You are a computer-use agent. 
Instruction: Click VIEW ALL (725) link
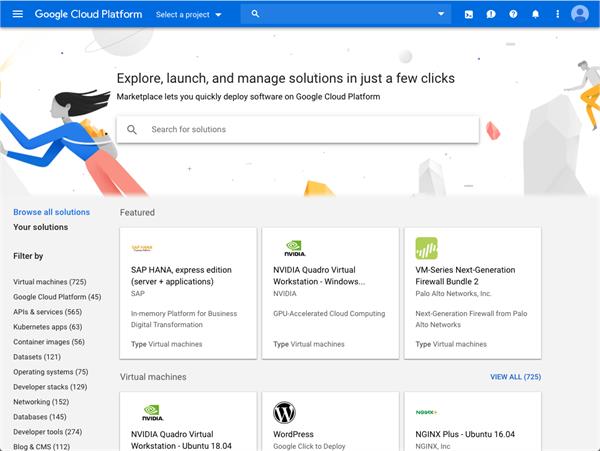pos(515,377)
